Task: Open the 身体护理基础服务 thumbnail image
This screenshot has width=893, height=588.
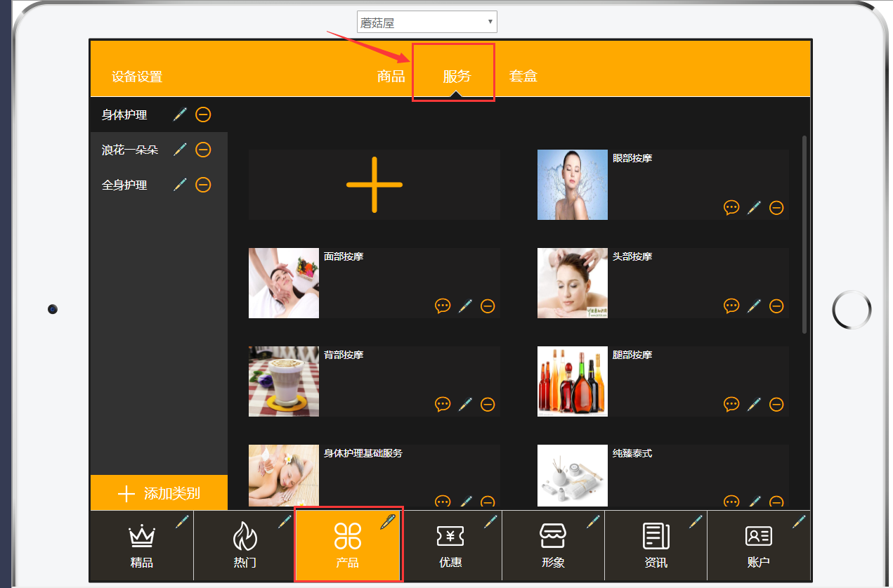Action: coord(284,476)
